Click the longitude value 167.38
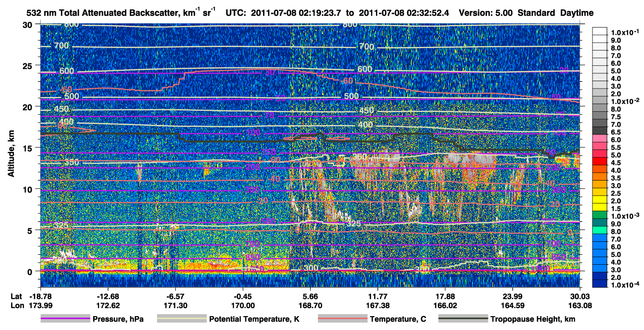The image size is (644, 330). tap(377, 305)
